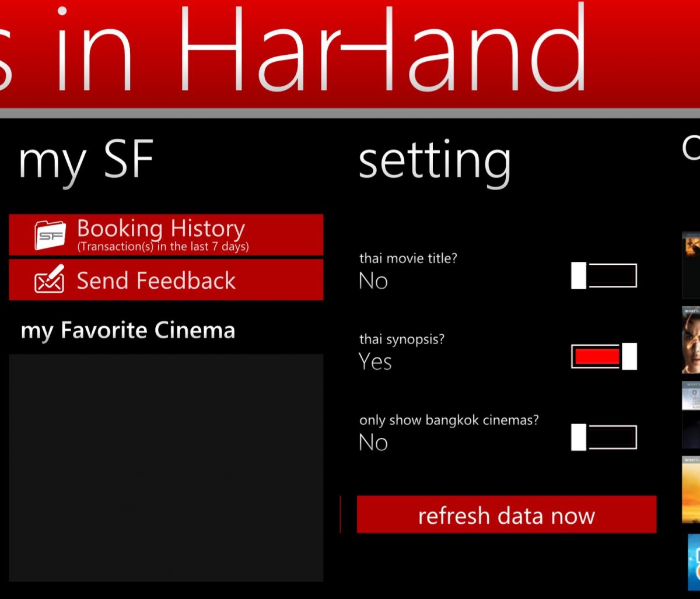The image size is (700, 599).
Task: Toggle only show bangkok cinemas switch
Action: (x=604, y=437)
